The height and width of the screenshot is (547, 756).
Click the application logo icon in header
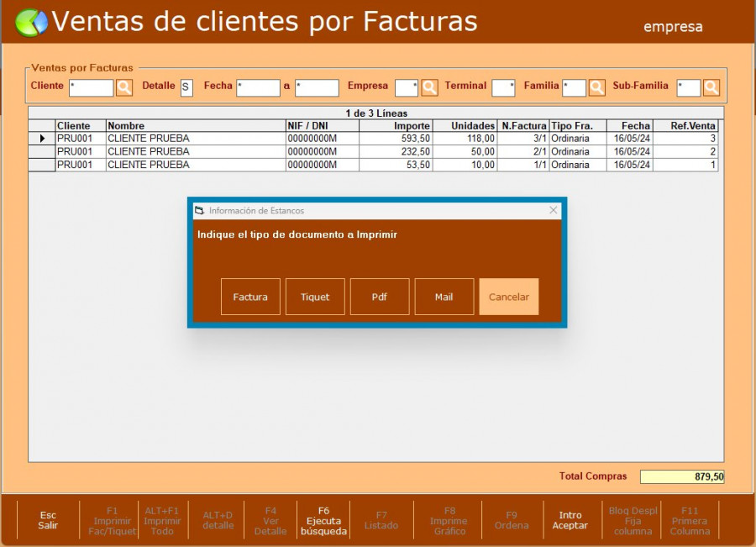coord(31,23)
